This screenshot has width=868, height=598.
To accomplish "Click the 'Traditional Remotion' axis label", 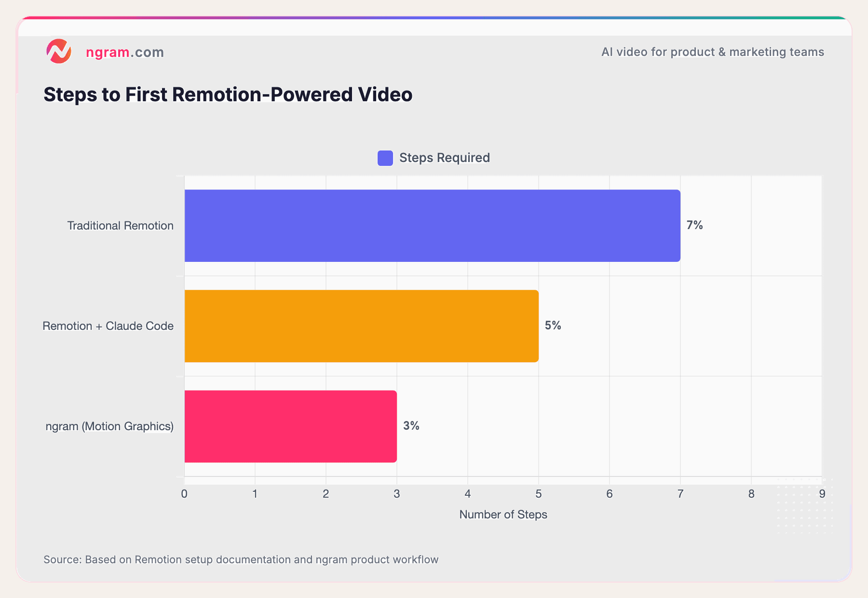I will click(x=121, y=226).
